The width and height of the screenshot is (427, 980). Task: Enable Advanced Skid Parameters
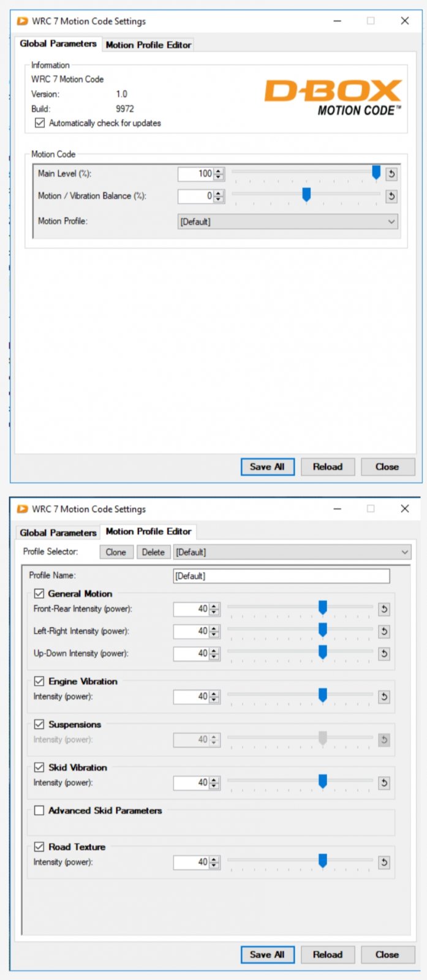pyautogui.click(x=39, y=810)
